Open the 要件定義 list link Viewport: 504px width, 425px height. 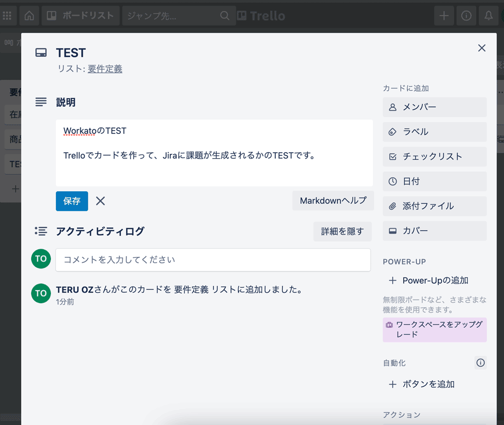(x=105, y=69)
